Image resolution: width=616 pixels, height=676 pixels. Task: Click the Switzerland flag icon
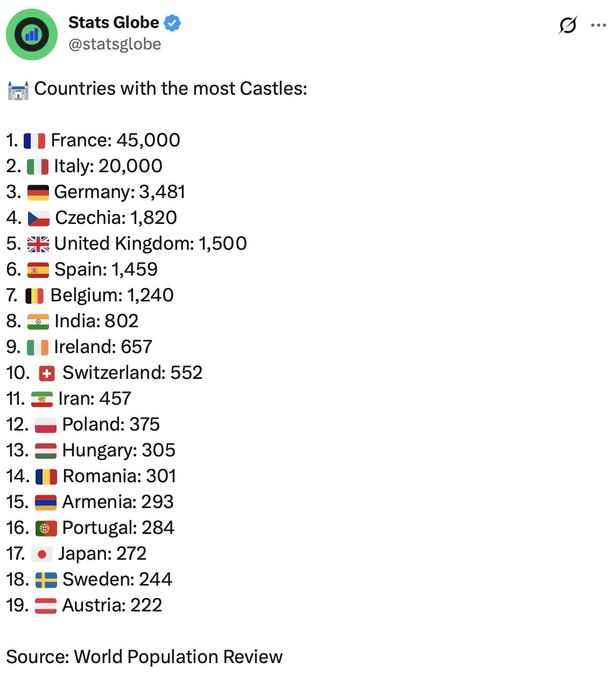[x=47, y=374]
